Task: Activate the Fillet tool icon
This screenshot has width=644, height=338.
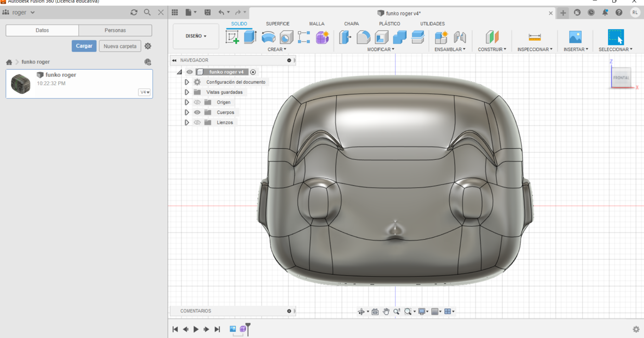Action: point(364,37)
